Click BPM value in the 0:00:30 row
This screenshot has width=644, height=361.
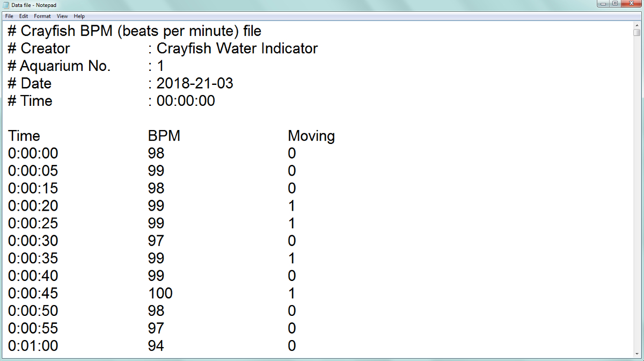click(156, 241)
